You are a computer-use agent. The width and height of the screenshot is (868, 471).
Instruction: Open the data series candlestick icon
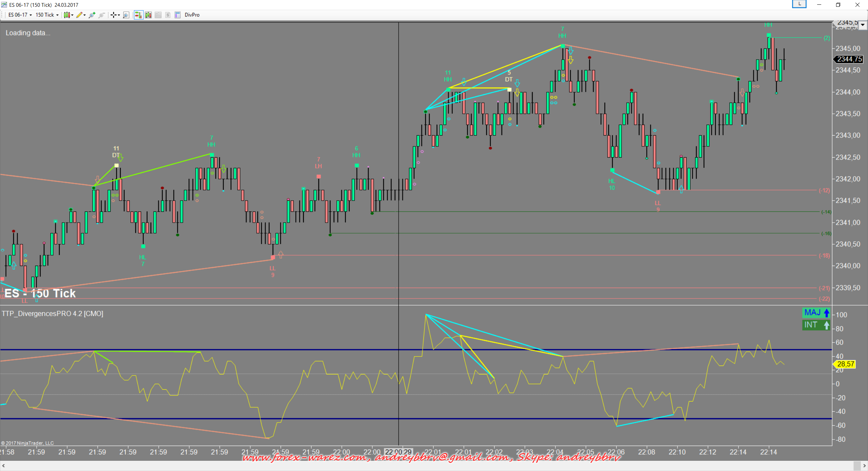click(x=148, y=15)
